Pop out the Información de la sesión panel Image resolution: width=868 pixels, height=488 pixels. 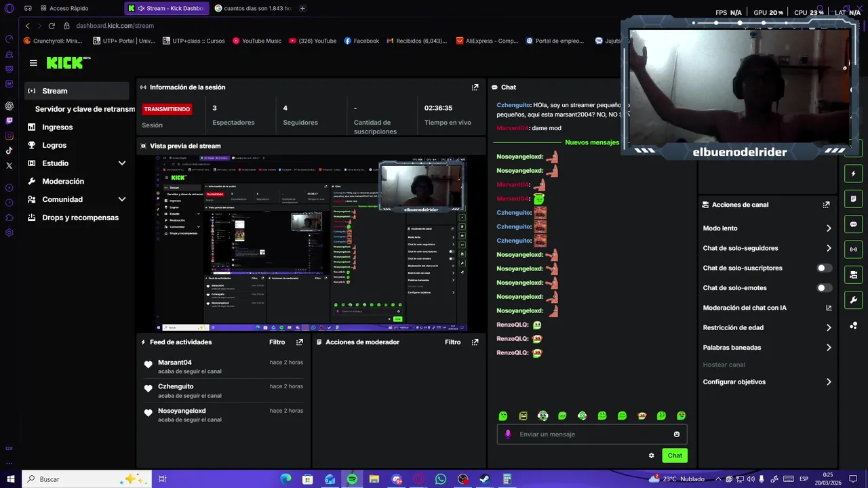(x=475, y=87)
